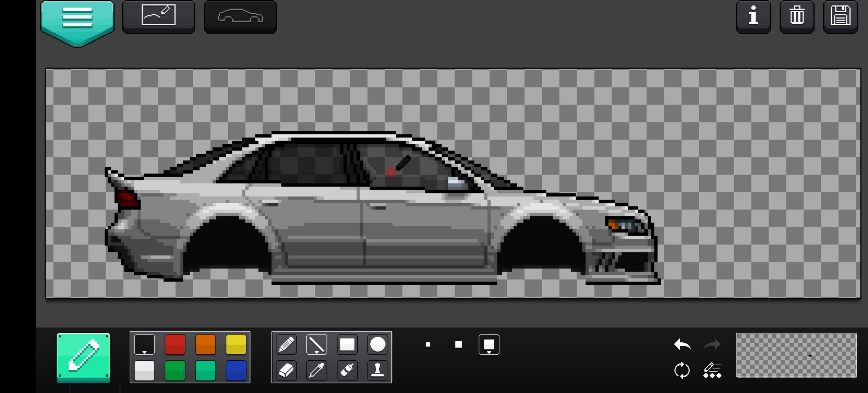Undo the last stroke
Viewport: 868px width, 393px height.
coord(682,344)
